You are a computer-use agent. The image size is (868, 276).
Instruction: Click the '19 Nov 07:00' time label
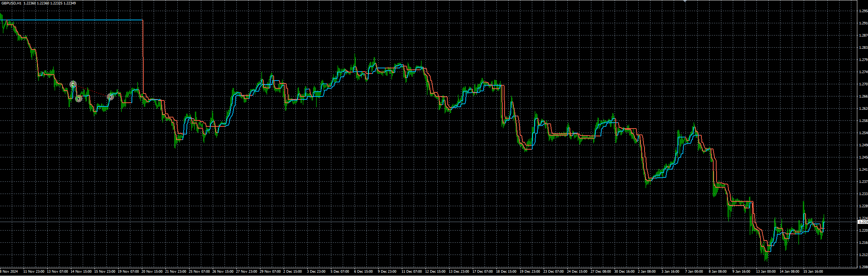128,272
